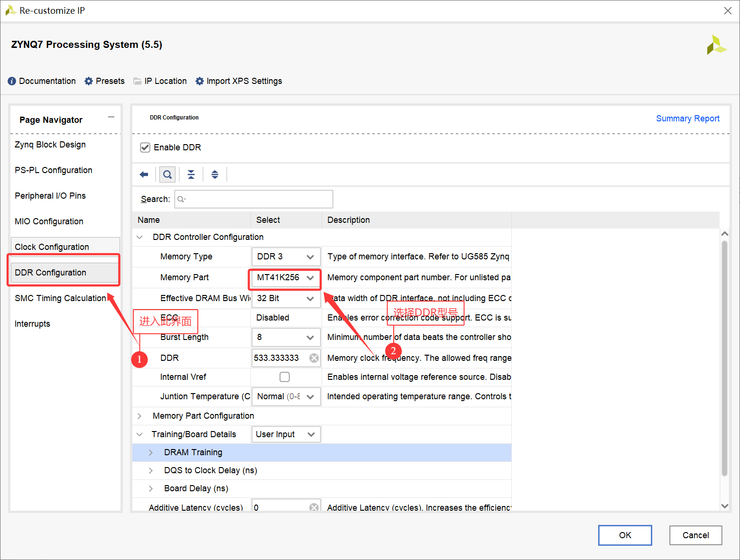740x560 pixels.
Task: Click the scrollbar down arrow
Action: pos(724,506)
